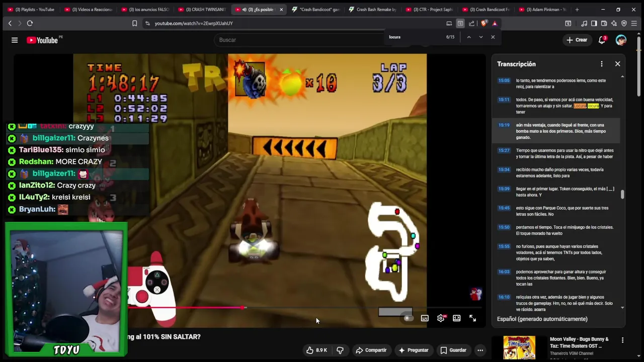The height and width of the screenshot is (362, 644).
Task: Open the YouTube hamburger guide menu
Action: [15, 40]
